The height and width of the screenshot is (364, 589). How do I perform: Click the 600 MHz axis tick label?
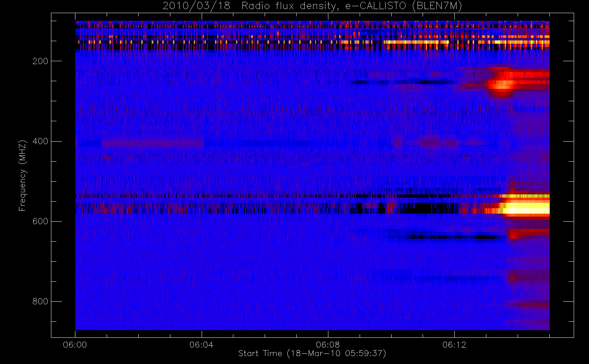[x=40, y=221]
